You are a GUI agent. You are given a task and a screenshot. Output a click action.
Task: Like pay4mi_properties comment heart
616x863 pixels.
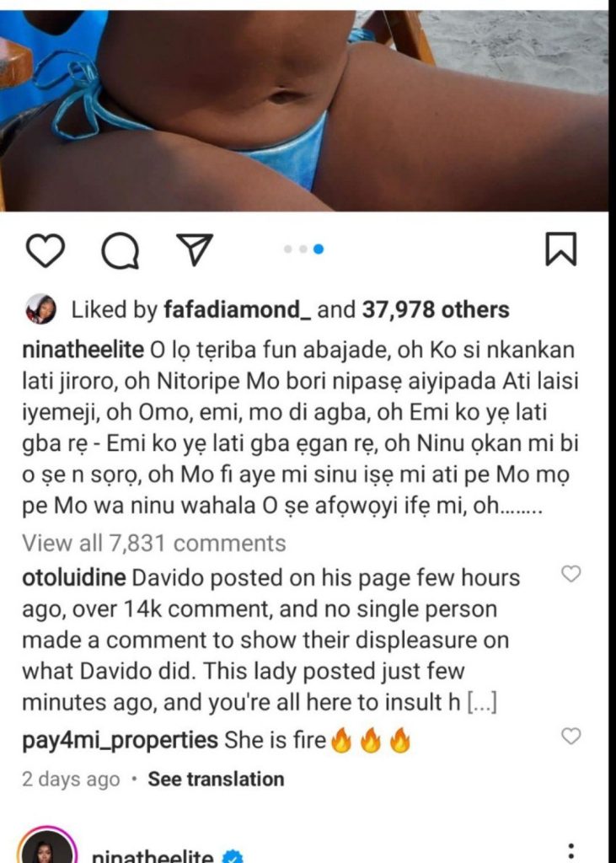[x=570, y=736]
